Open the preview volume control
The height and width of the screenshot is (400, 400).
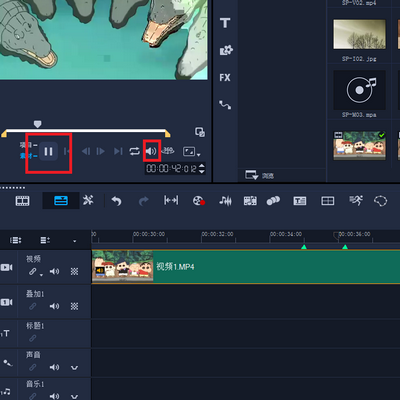coord(151,151)
